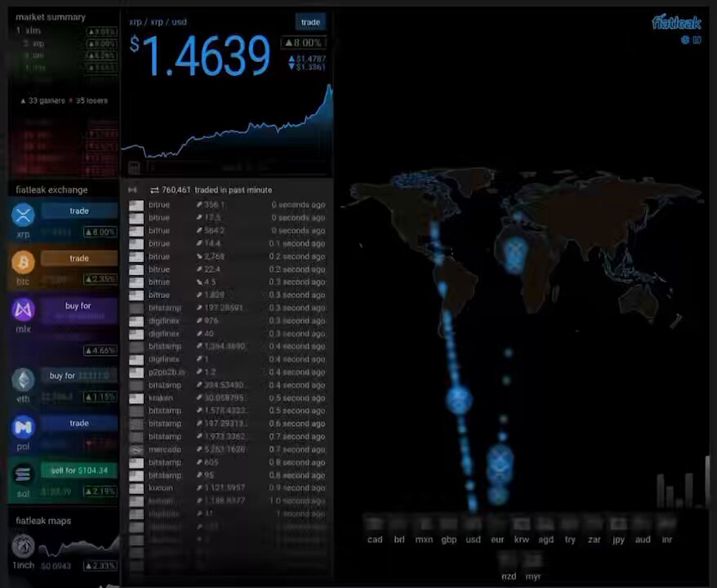Click the 2.19% change badge in sol row

click(x=100, y=492)
